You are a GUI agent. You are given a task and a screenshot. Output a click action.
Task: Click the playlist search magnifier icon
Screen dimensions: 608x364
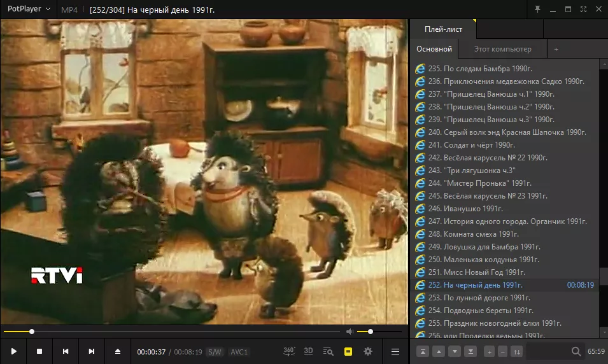coord(576,352)
